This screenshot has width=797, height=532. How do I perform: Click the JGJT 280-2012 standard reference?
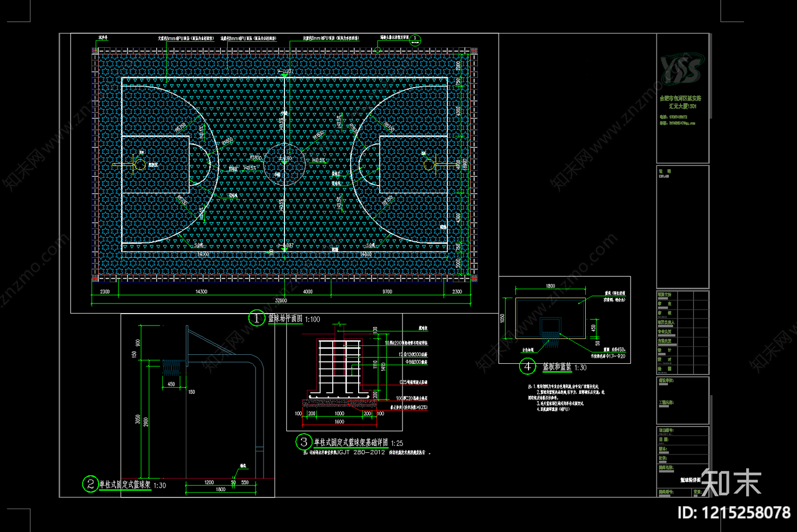(x=361, y=452)
